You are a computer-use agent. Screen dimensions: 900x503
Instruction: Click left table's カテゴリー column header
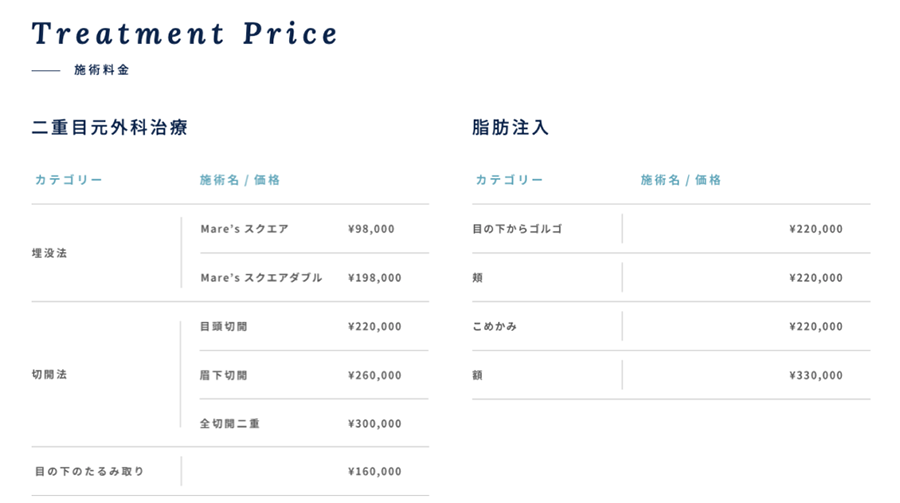(68, 180)
